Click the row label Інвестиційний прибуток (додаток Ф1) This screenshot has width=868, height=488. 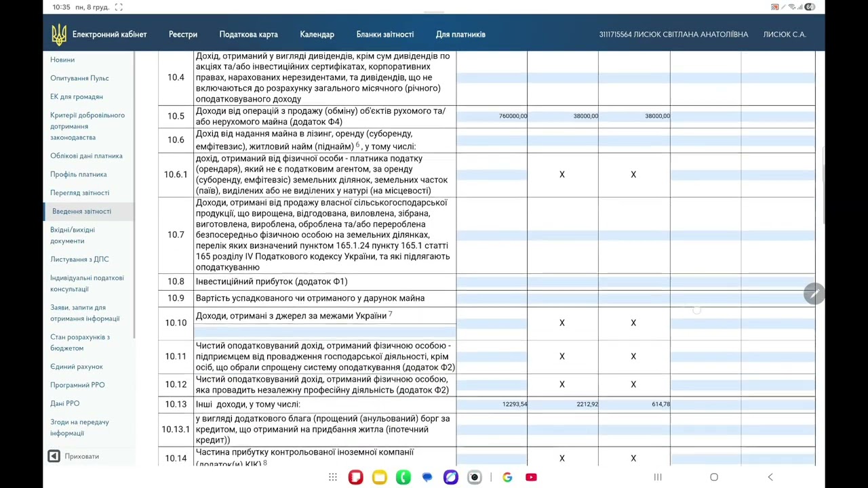coord(271,281)
